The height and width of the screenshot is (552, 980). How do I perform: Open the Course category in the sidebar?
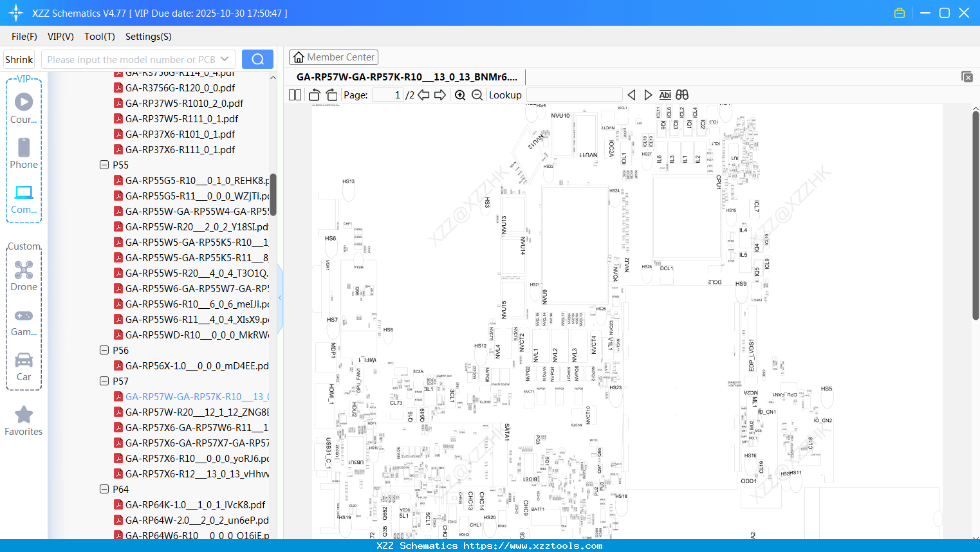24,108
